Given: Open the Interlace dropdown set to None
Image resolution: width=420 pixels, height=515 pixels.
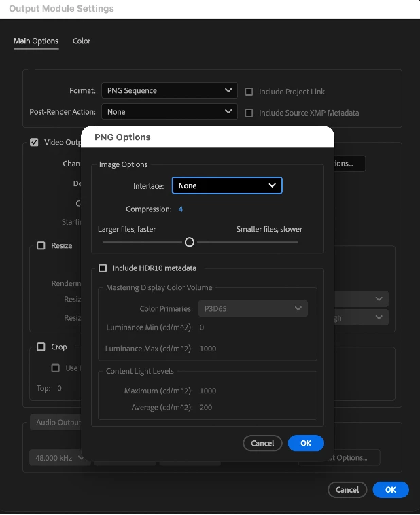Looking at the screenshot, I should (227, 185).
